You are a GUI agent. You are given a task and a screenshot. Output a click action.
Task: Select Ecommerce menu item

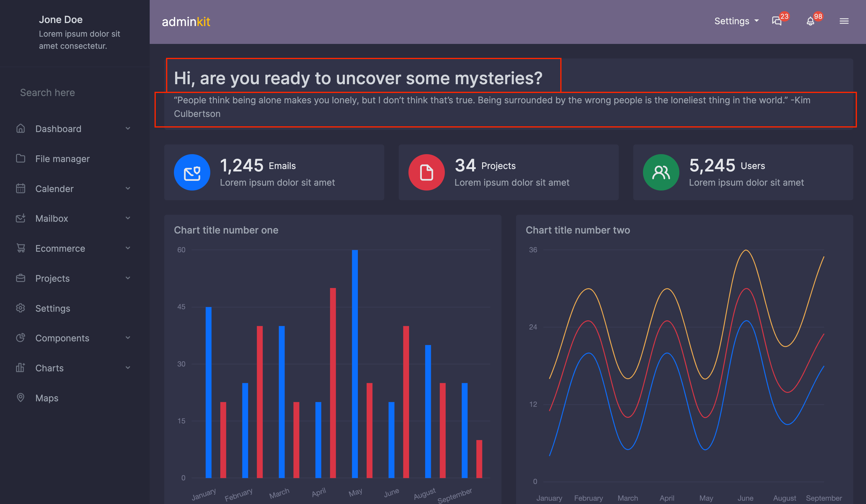coord(60,248)
